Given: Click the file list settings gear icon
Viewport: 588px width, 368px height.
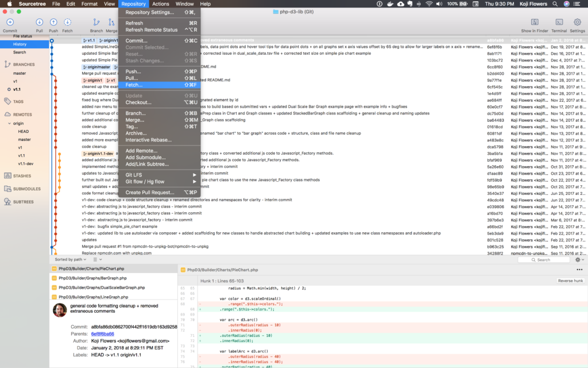Looking at the screenshot, I should pyautogui.click(x=578, y=259).
